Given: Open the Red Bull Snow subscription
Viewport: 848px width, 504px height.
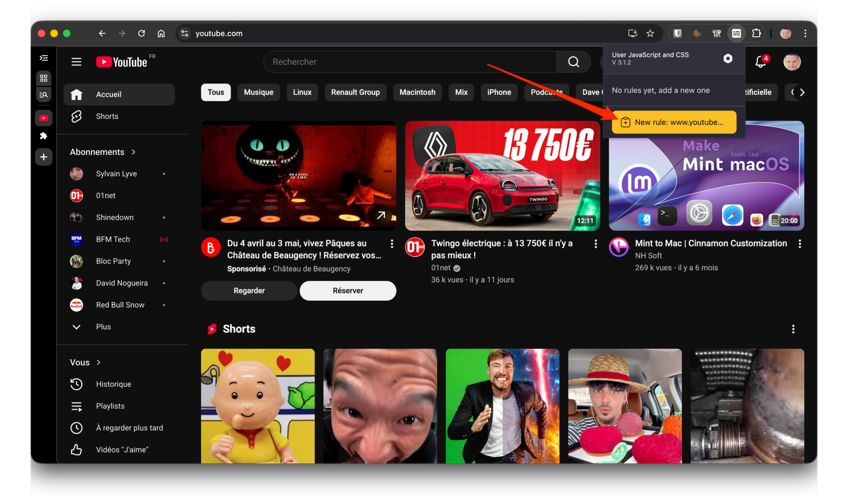Looking at the screenshot, I should pos(119,305).
